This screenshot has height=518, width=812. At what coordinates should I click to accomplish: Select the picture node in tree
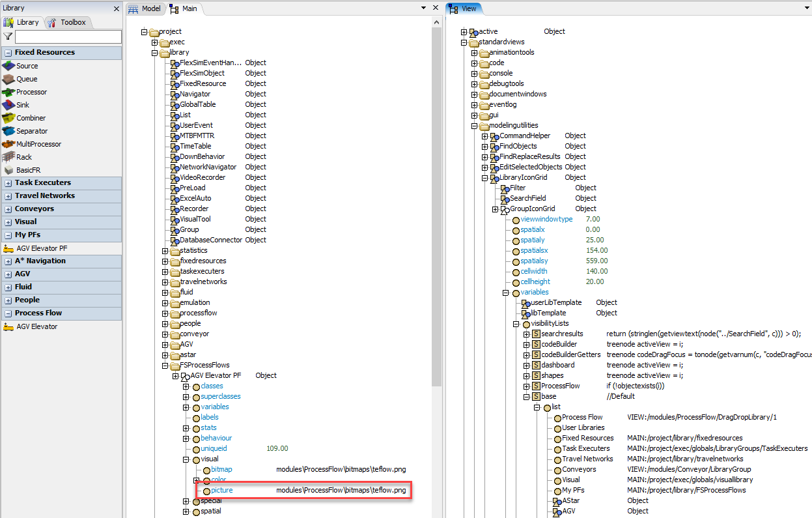click(x=221, y=490)
